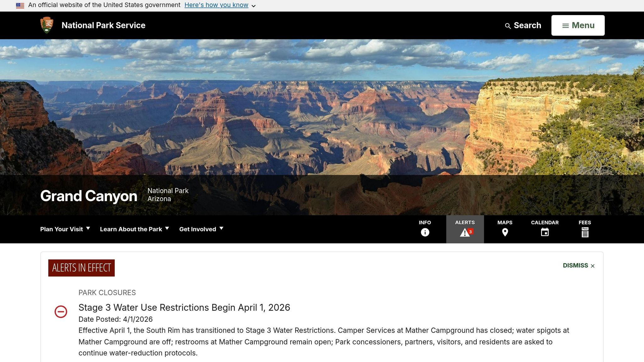This screenshot has height=362, width=644.
Task: Click the Grand Canyon park title heading
Action: pos(88,196)
